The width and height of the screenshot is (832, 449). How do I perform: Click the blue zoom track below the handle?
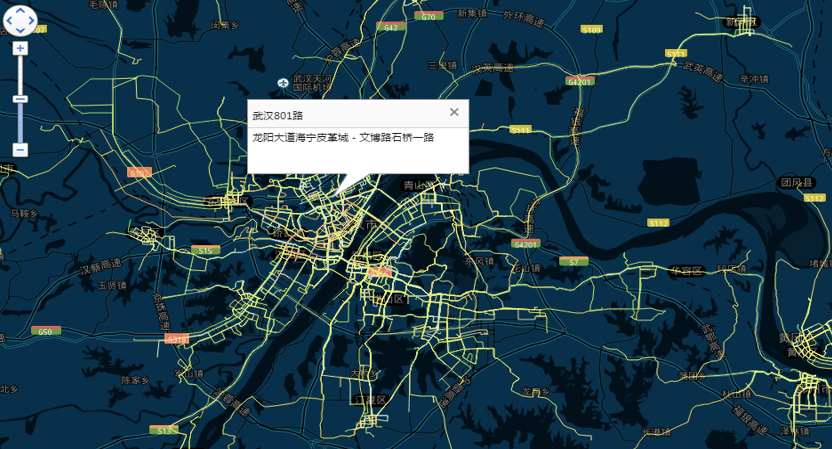pyautogui.click(x=20, y=123)
